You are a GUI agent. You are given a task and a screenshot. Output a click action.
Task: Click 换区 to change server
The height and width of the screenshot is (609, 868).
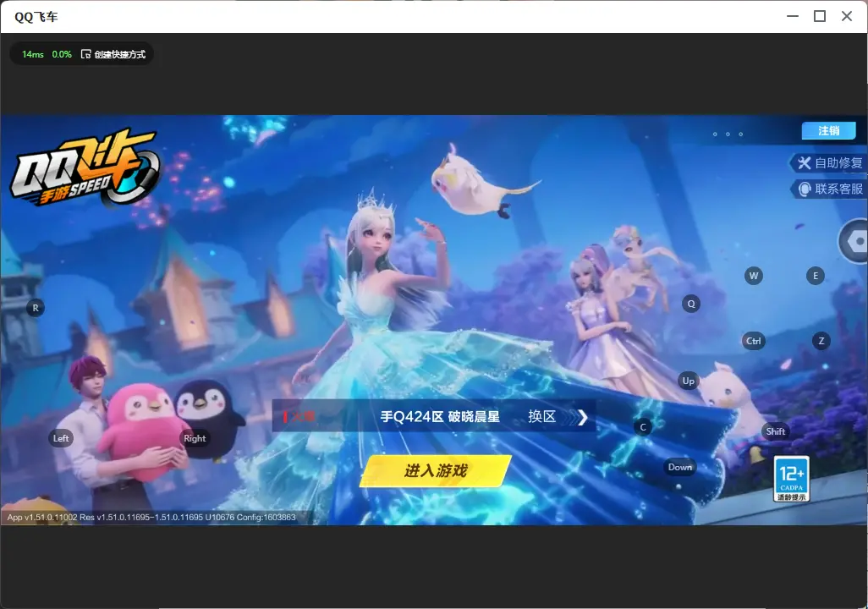click(541, 416)
